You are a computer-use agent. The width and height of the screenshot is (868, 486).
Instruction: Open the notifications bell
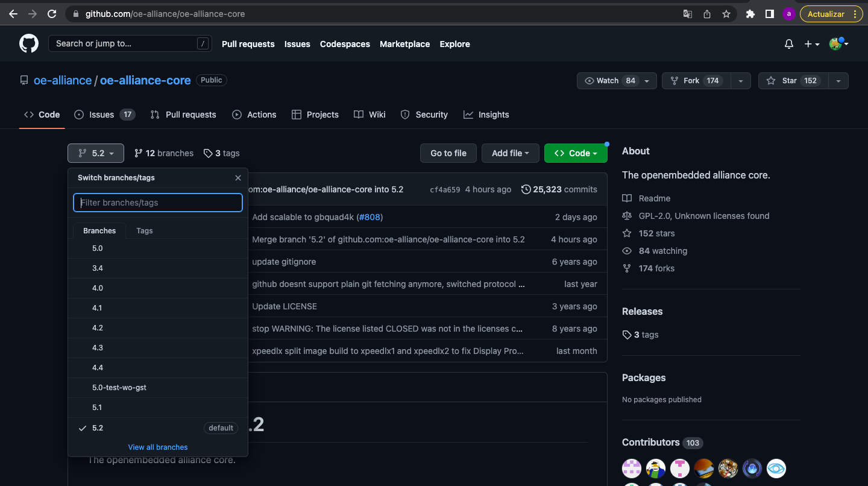coord(789,44)
